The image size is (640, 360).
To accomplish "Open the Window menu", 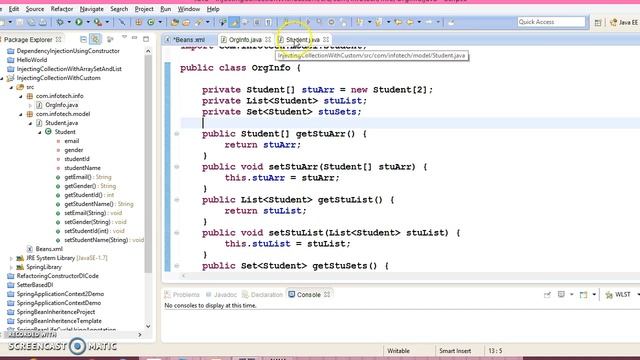I will coord(189,9).
